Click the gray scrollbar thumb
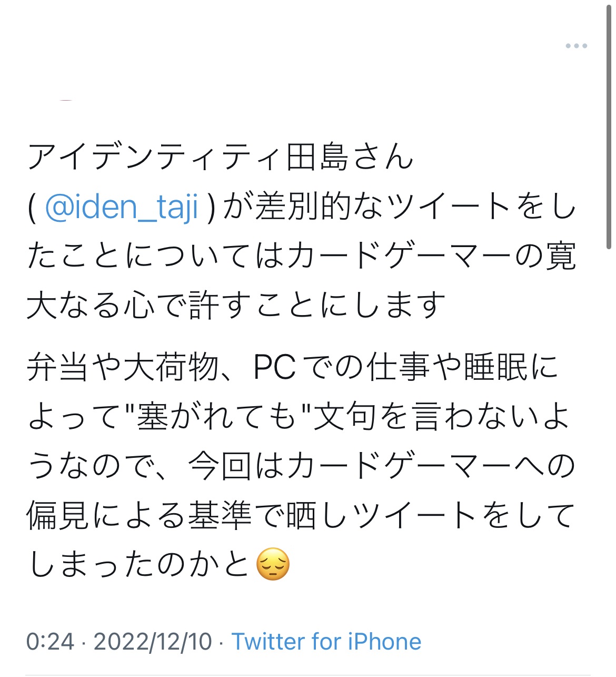The image size is (616, 677). coord(609,121)
